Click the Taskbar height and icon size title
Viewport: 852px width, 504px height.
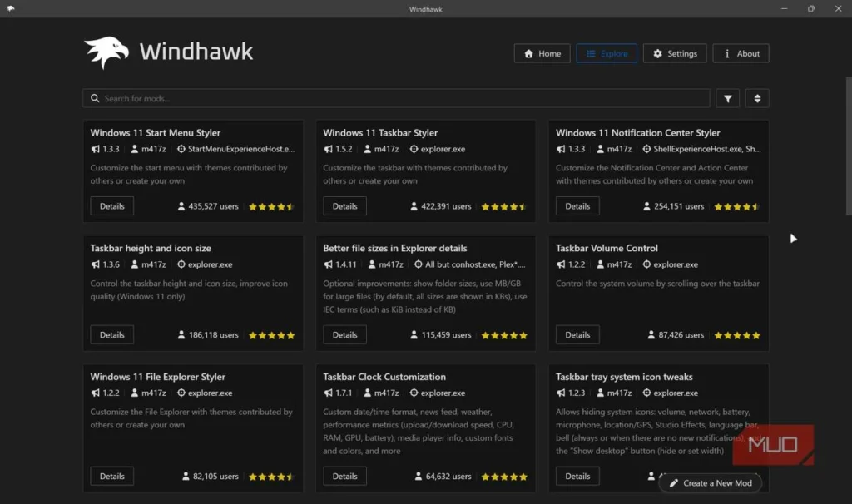[x=151, y=248]
